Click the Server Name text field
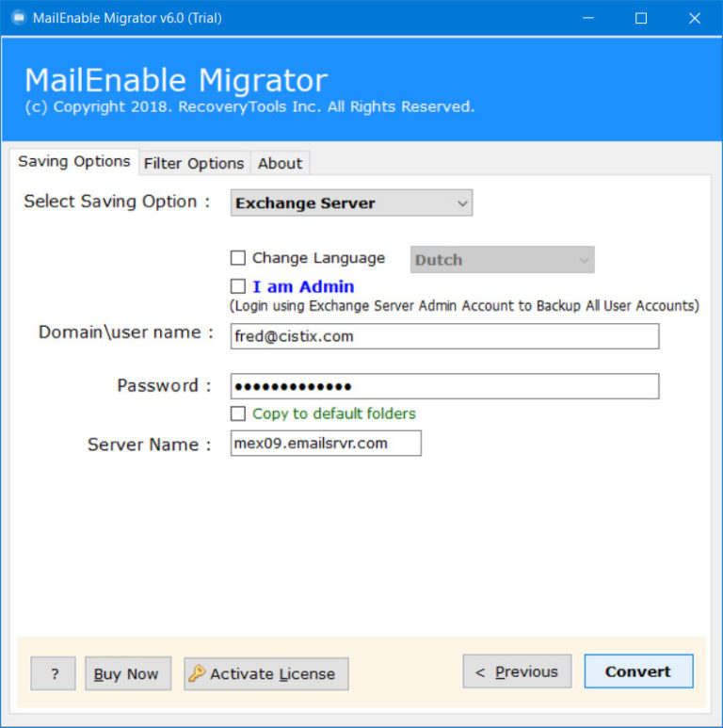This screenshot has height=728, width=723. coord(326,444)
